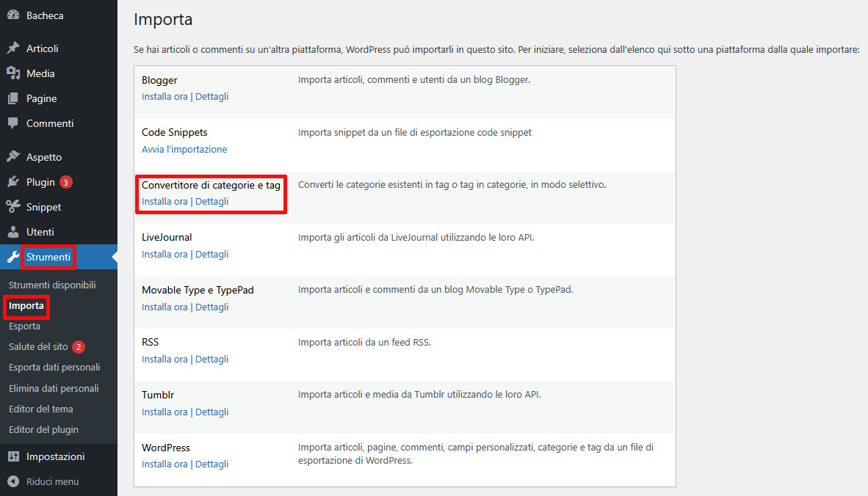Click the Bacheca dashboard icon
This screenshot has width=868, height=496.
(x=13, y=15)
